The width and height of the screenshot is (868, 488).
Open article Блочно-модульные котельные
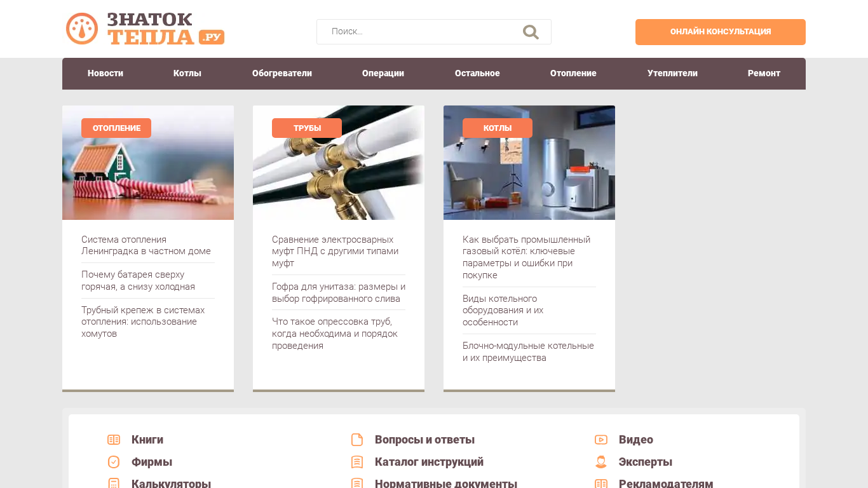point(529,352)
